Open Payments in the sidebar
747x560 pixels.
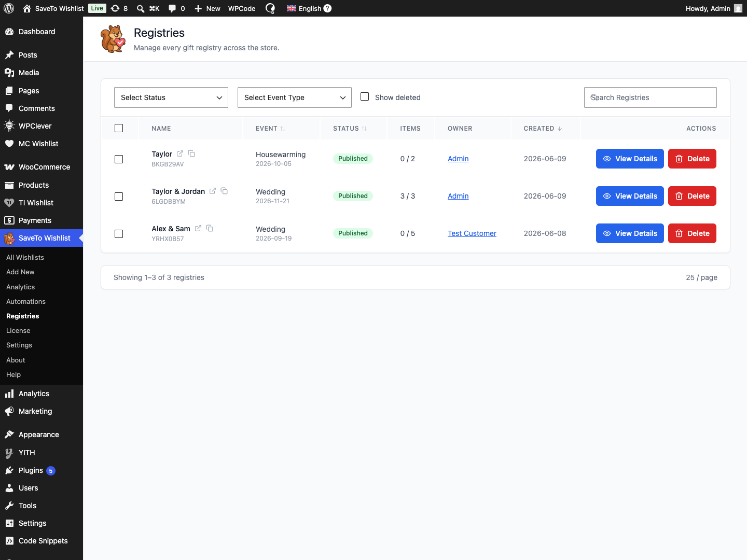click(x=41, y=220)
